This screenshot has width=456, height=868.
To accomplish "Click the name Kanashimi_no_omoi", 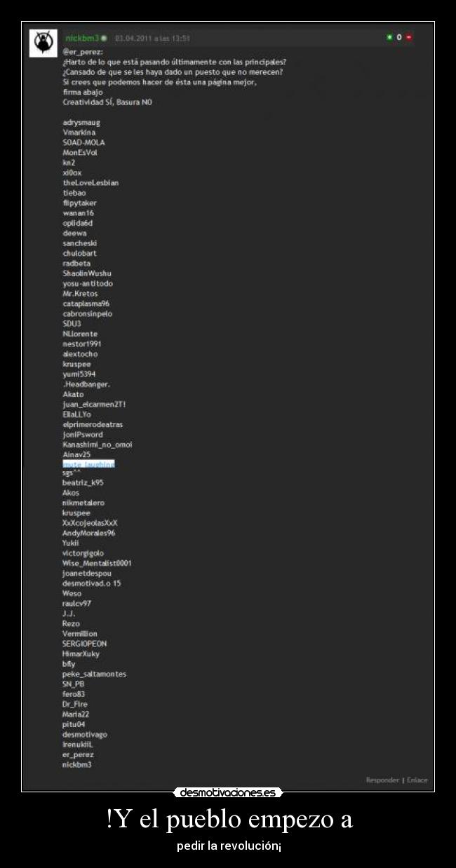I will [97, 445].
